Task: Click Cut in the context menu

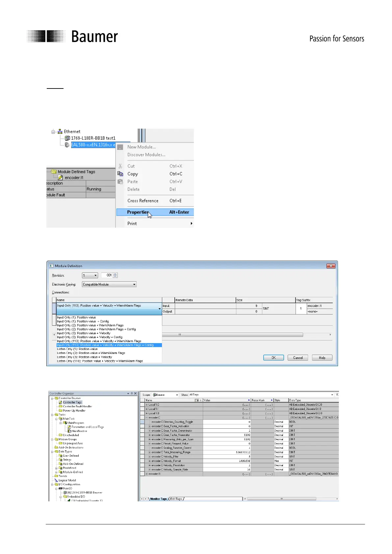Action: point(131,166)
